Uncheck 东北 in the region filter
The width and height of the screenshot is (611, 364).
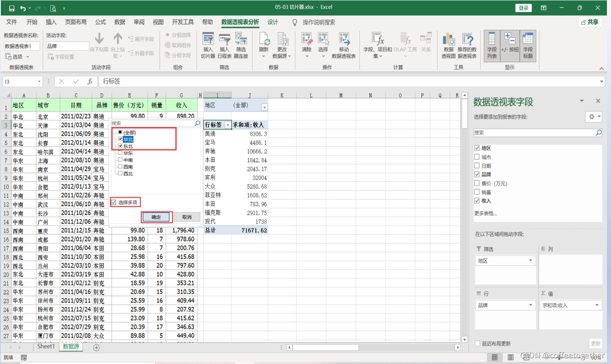120,146
